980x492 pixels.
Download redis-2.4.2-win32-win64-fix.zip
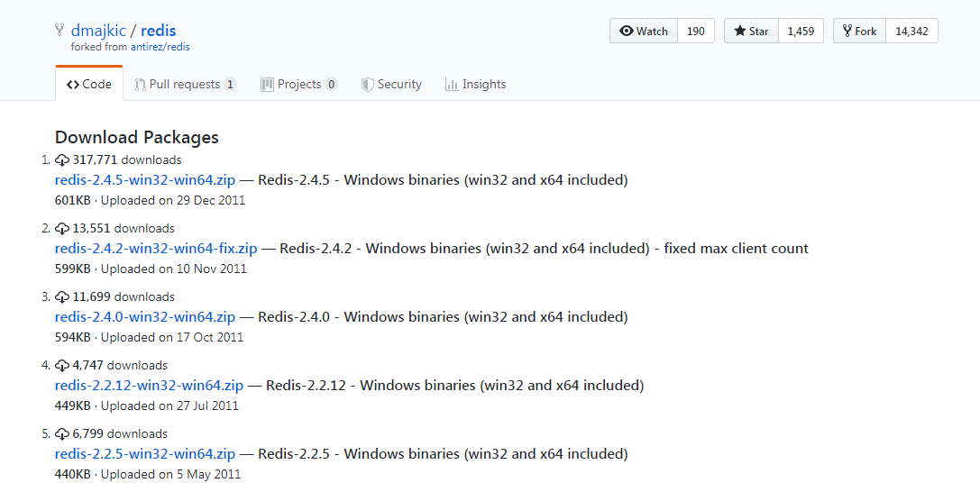(156, 249)
